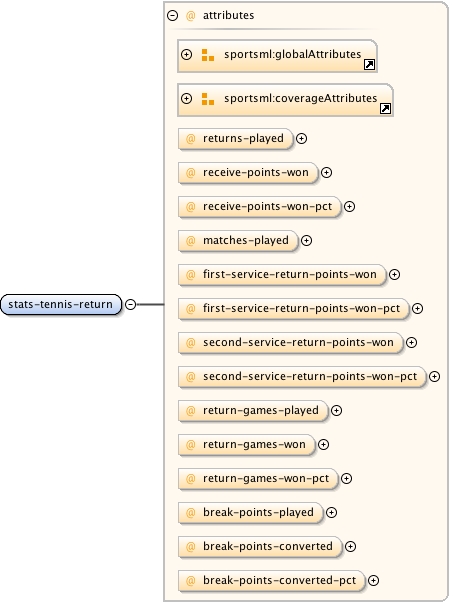Click the @ icon of returns-played attribute
The image size is (466, 603).
pyautogui.click(x=190, y=138)
